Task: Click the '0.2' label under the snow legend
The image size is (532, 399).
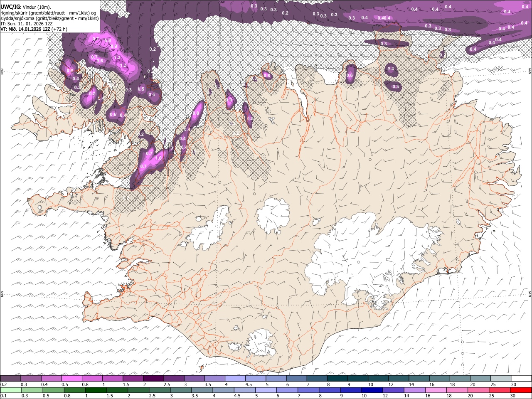Action: point(4,384)
